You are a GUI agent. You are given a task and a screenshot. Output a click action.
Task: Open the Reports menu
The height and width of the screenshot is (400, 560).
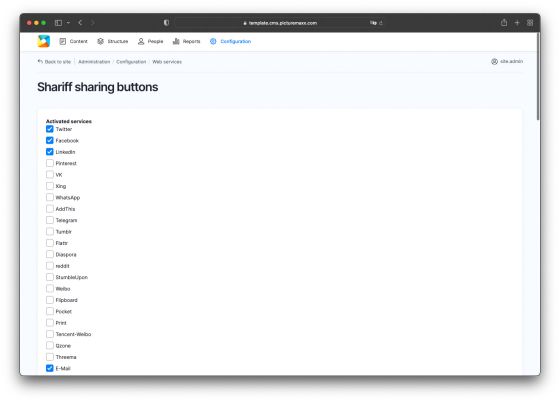pos(186,41)
